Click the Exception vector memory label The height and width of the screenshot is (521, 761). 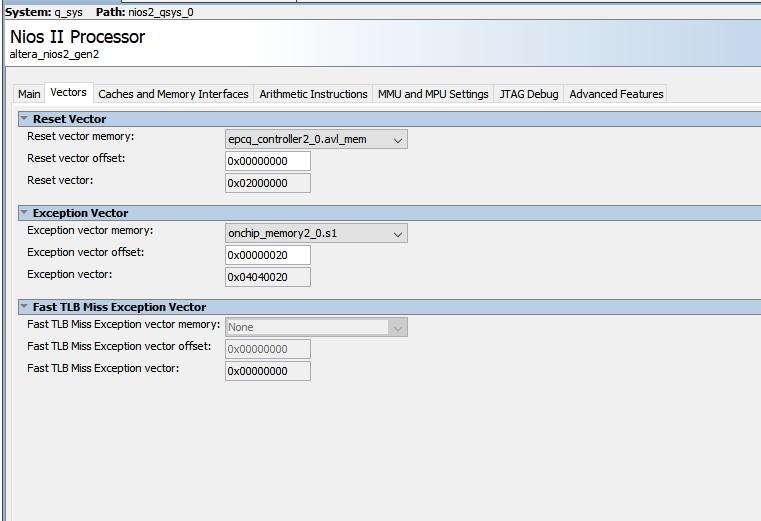click(90, 230)
